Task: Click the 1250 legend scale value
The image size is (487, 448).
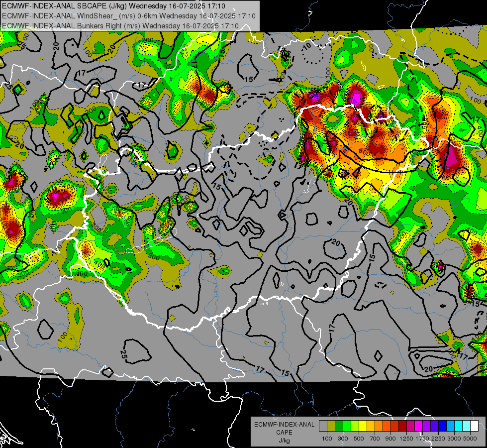Action: (x=406, y=439)
